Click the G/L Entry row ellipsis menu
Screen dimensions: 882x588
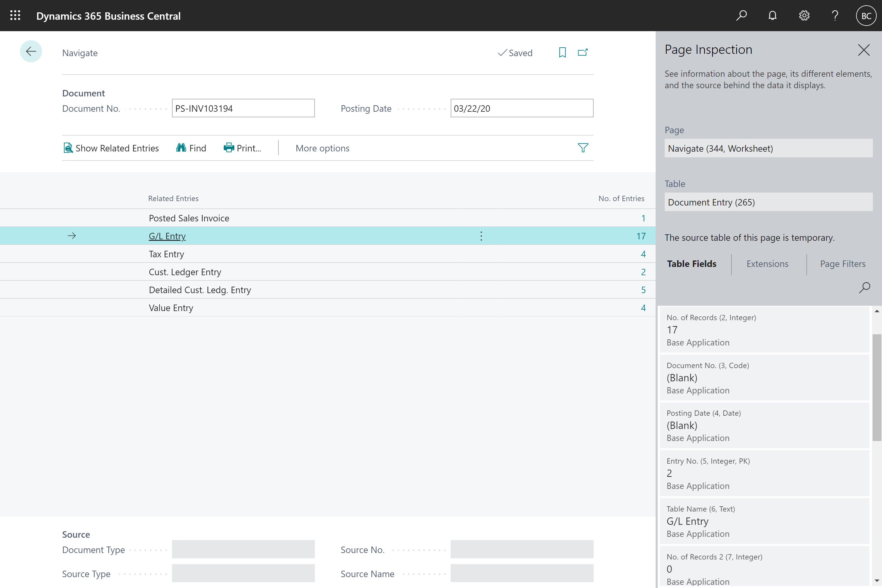[x=481, y=235]
